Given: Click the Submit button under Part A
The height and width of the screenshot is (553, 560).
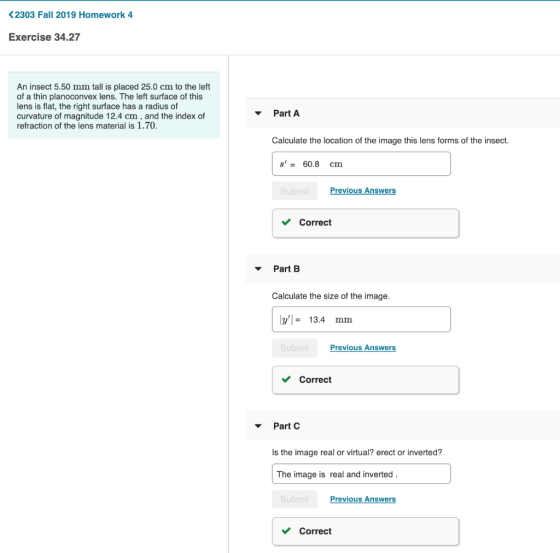Looking at the screenshot, I should click(295, 191).
